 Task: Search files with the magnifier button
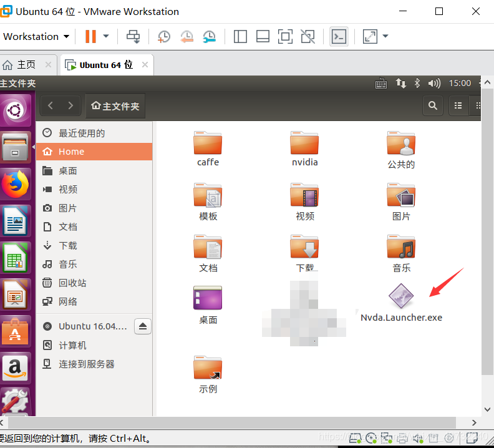click(x=433, y=105)
